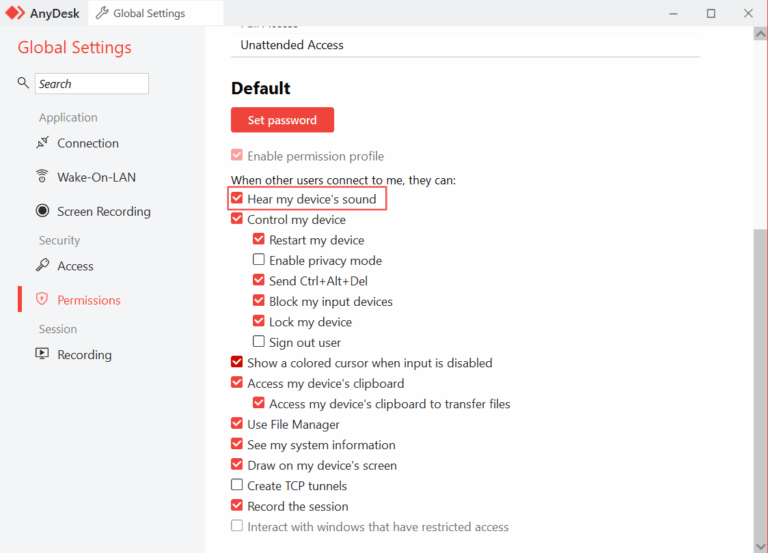Image resolution: width=768 pixels, height=553 pixels.
Task: Click the Security section label
Action: pos(59,240)
